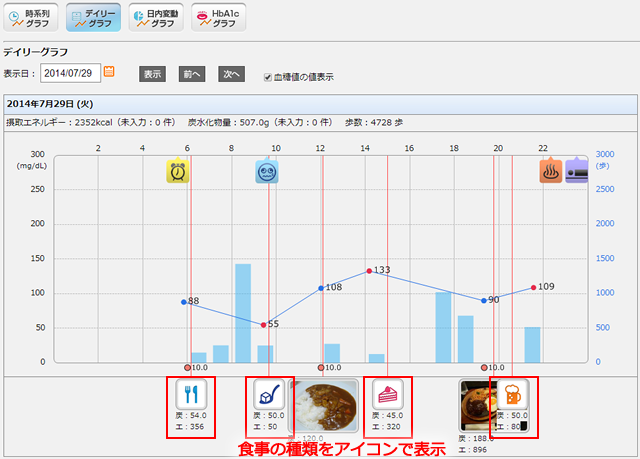Open the calendar date picker icon

click(110, 72)
